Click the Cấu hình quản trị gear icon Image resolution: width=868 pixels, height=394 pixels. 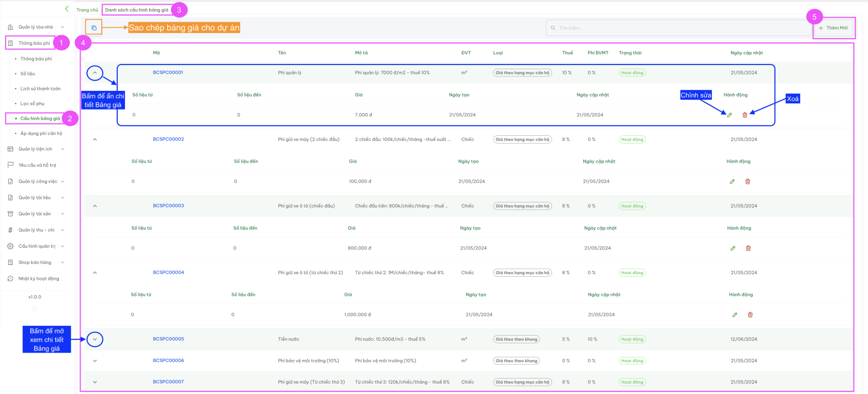pyautogui.click(x=10, y=246)
